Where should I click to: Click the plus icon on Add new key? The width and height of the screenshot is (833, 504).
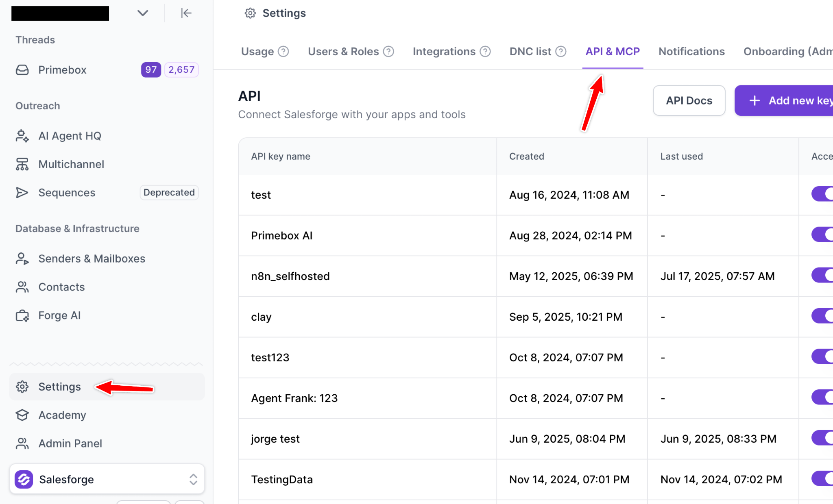coord(754,100)
